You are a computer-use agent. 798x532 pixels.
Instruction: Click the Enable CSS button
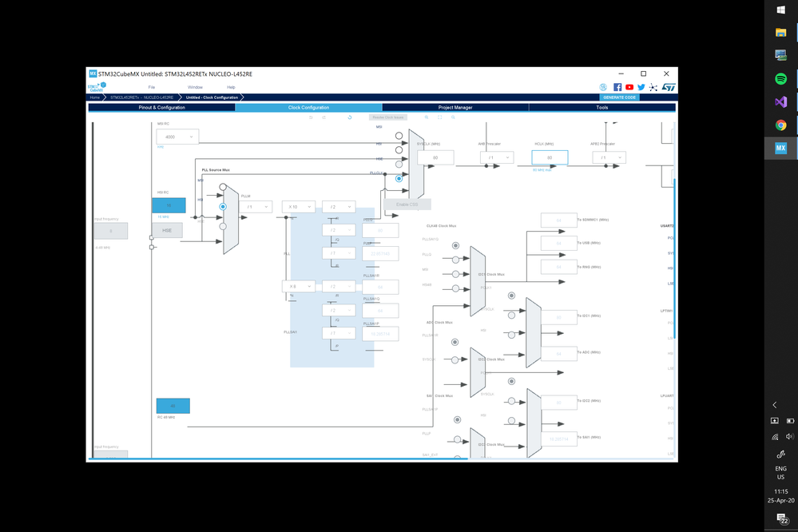tap(407, 204)
